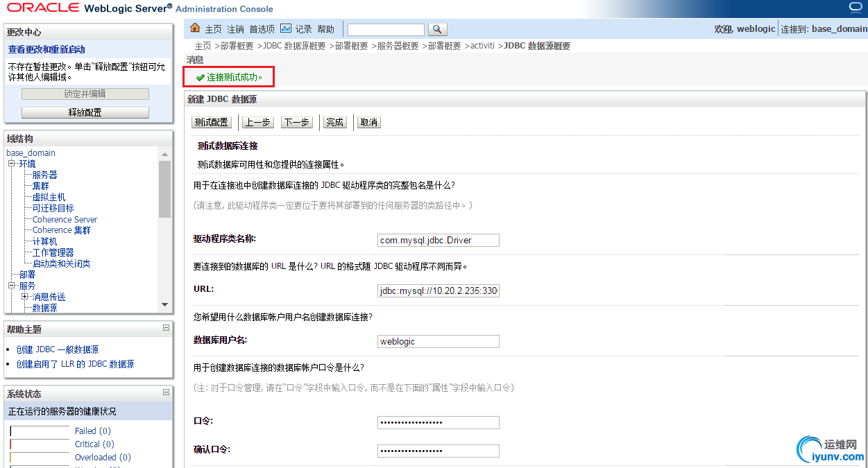This screenshot has width=868, height=468.
Task: Collapse the 环境 tree node
Action: point(11,164)
